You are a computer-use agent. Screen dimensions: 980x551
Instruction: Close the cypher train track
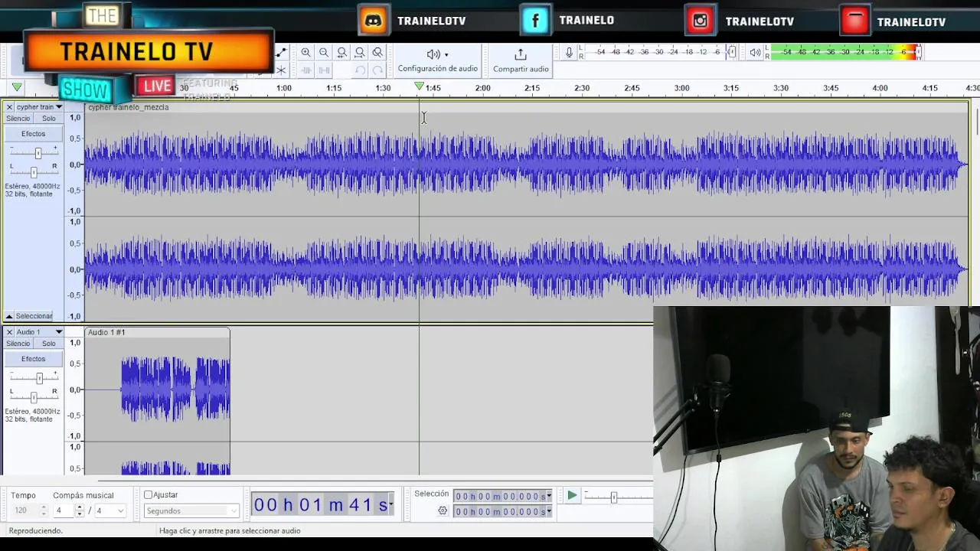pyautogui.click(x=9, y=107)
